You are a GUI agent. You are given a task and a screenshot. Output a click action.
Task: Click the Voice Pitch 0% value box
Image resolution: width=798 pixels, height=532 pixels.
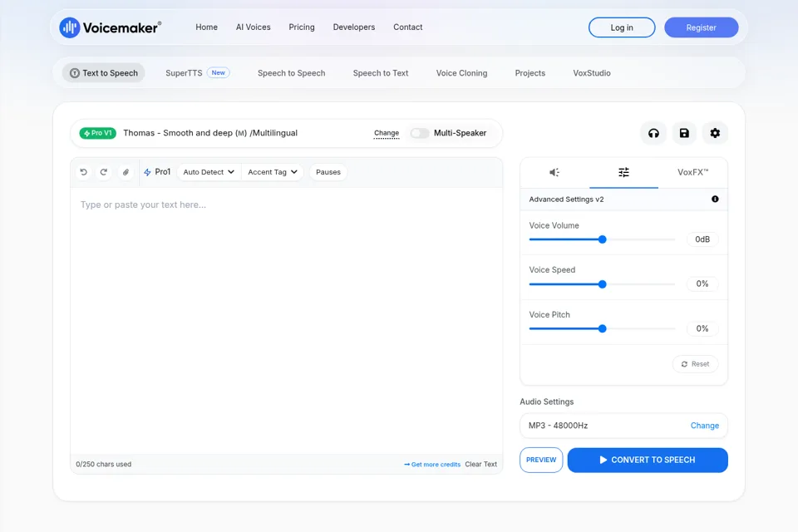coord(702,329)
